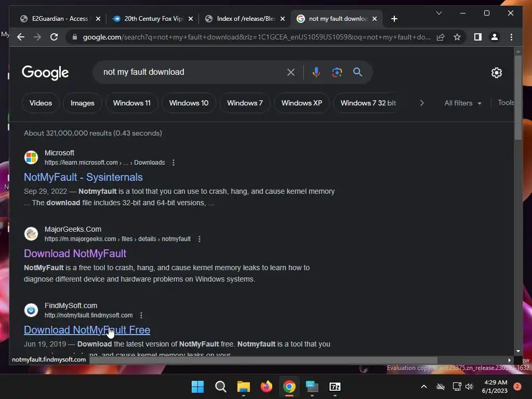Open 7-Zip from the taskbar
Image resolution: width=532 pixels, height=399 pixels.
tap(335, 387)
